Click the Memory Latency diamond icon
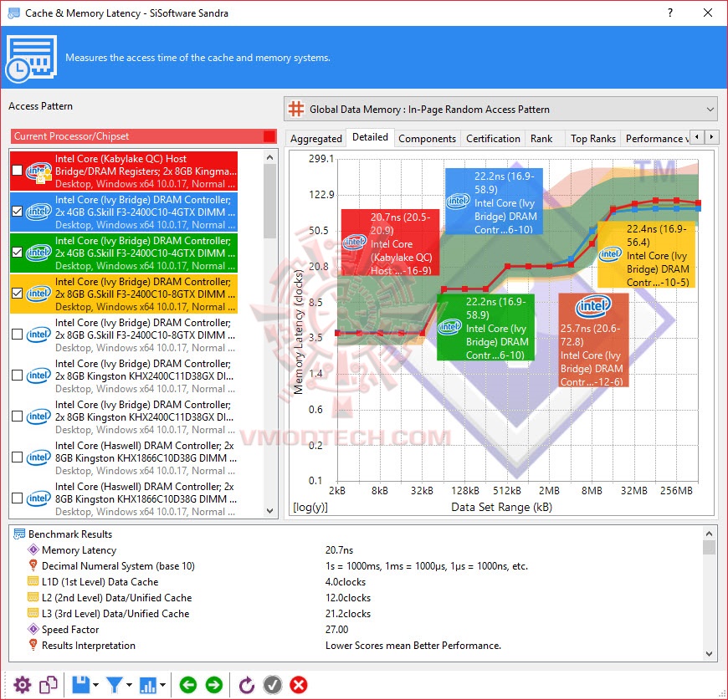Image resolution: width=728 pixels, height=700 pixels. pos(33,549)
